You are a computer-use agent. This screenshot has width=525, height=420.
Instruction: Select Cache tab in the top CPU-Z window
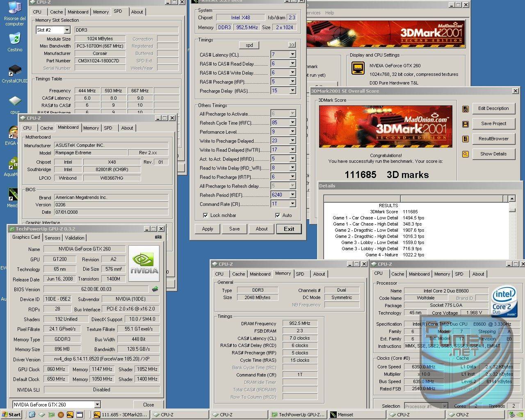click(x=57, y=12)
